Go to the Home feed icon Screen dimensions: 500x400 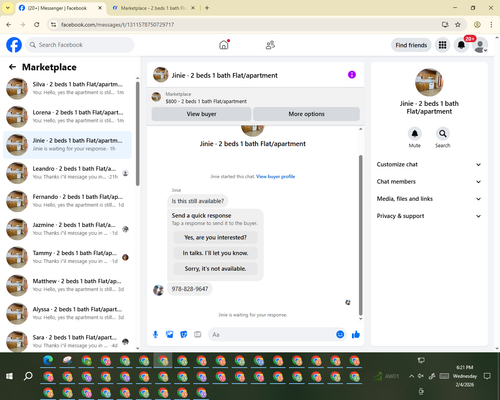[x=224, y=45]
